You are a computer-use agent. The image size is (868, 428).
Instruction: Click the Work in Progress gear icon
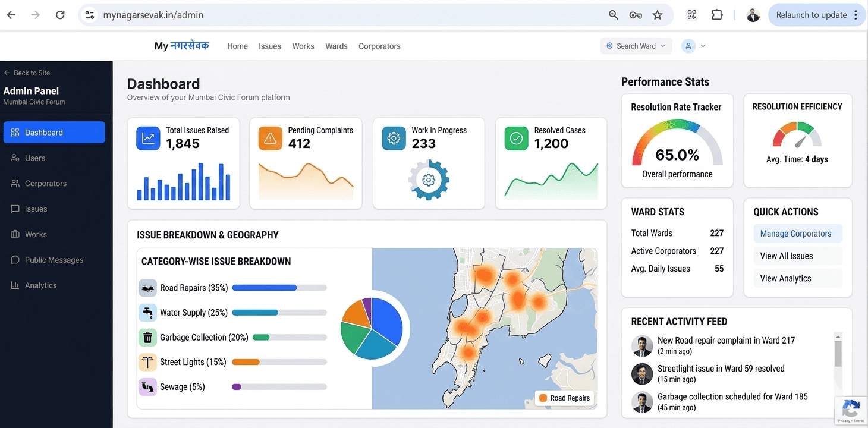click(394, 139)
